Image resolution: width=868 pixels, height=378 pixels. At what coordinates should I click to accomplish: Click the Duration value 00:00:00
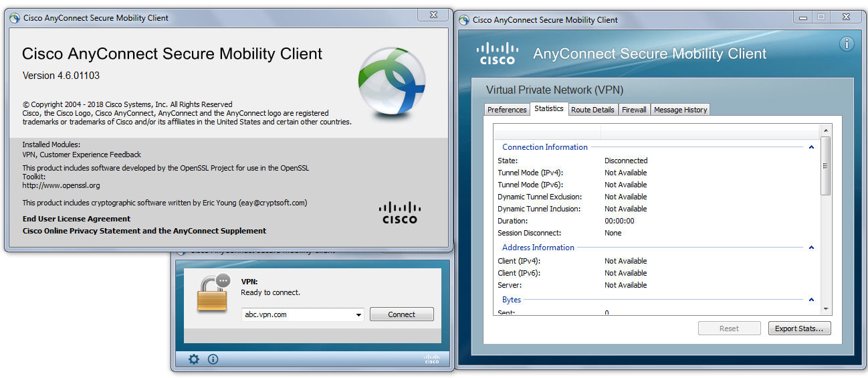tap(619, 221)
